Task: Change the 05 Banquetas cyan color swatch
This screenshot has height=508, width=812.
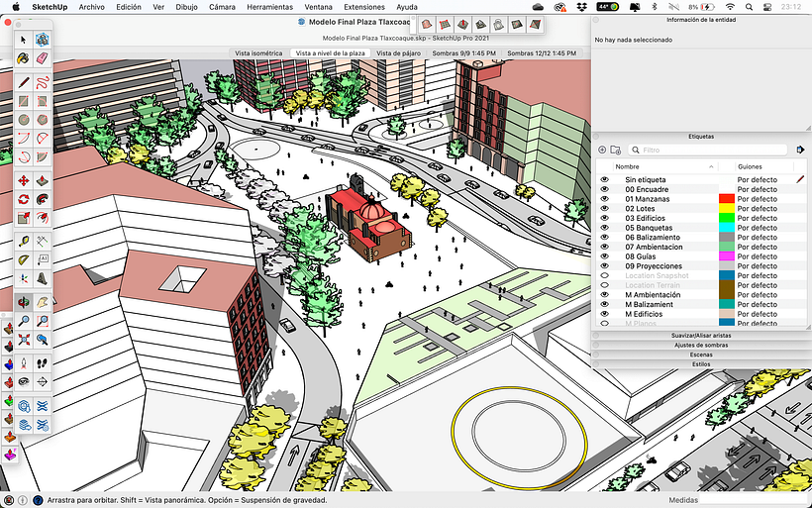Action: pos(727,228)
